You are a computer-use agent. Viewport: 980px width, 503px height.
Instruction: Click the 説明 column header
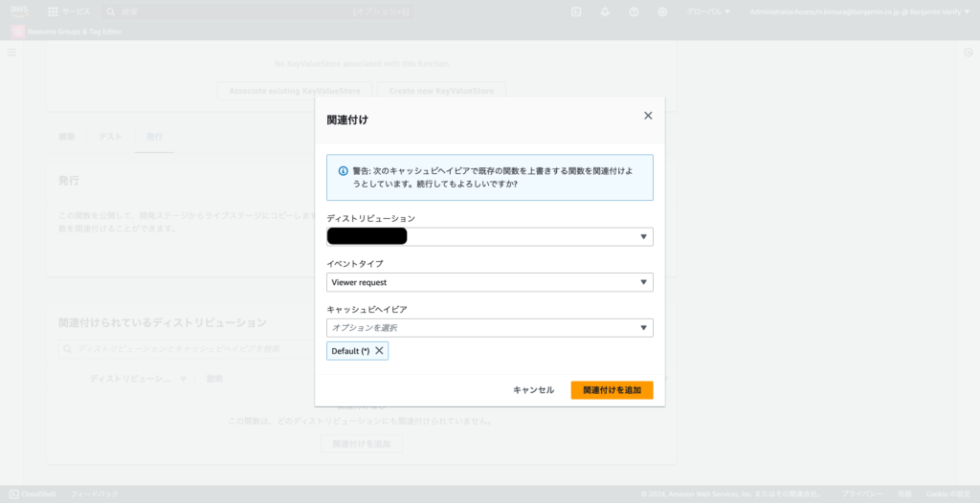tap(214, 379)
